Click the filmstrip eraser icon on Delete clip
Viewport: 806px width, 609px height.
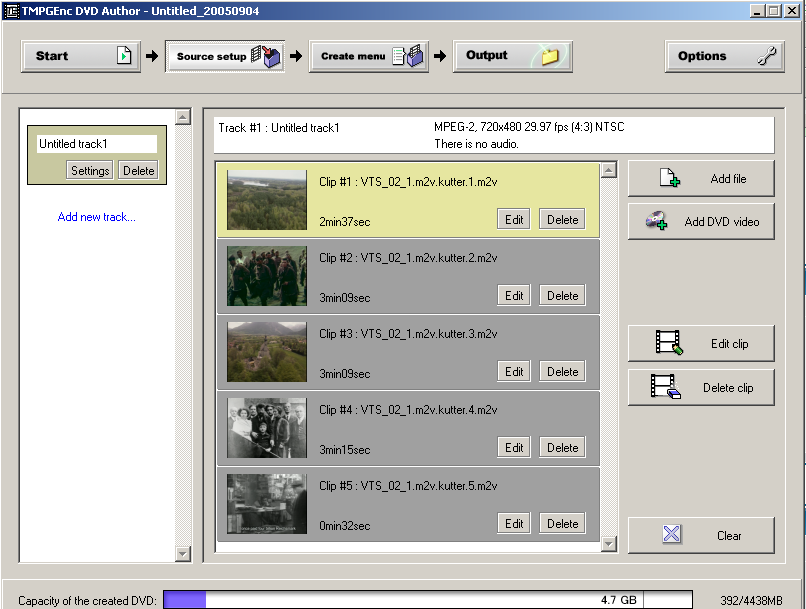click(666, 386)
